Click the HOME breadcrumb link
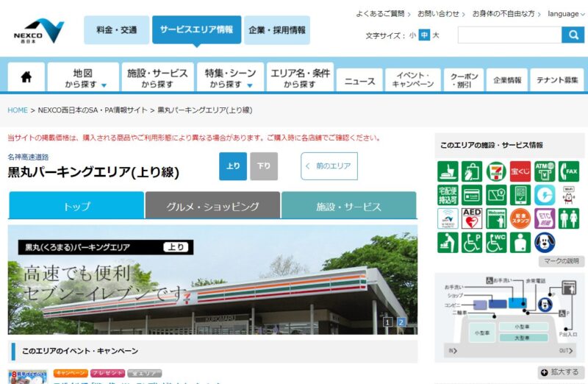The width and height of the screenshot is (588, 384). click(18, 110)
